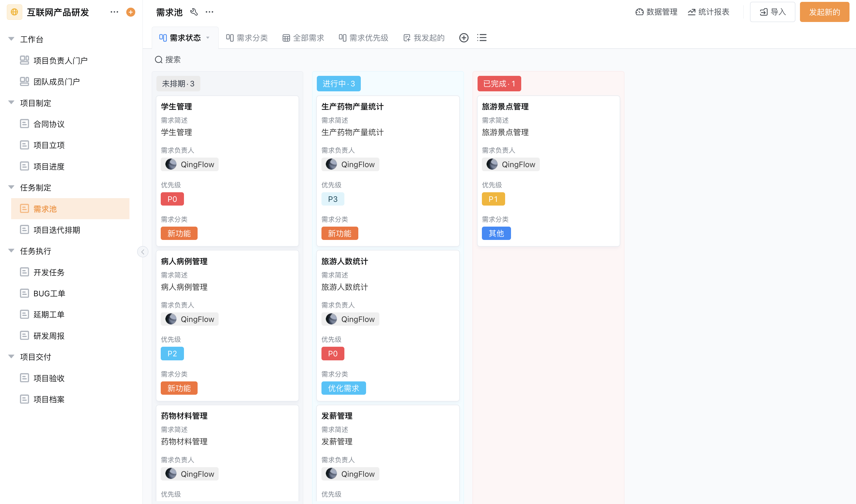Click the 已完成 · 1 column header

pos(499,84)
